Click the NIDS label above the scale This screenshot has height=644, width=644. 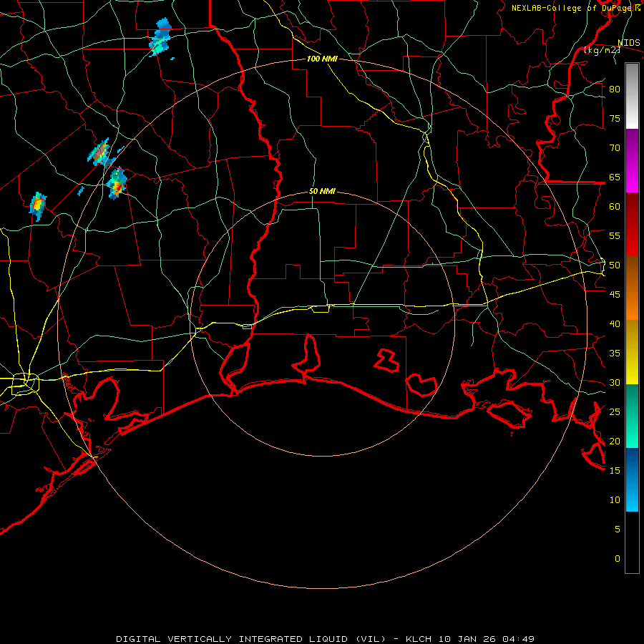(628, 43)
